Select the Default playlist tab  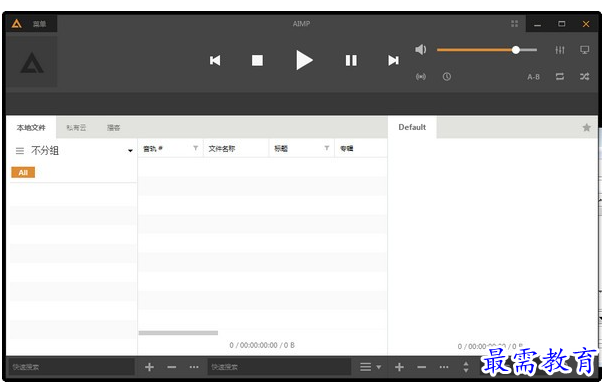coord(412,127)
